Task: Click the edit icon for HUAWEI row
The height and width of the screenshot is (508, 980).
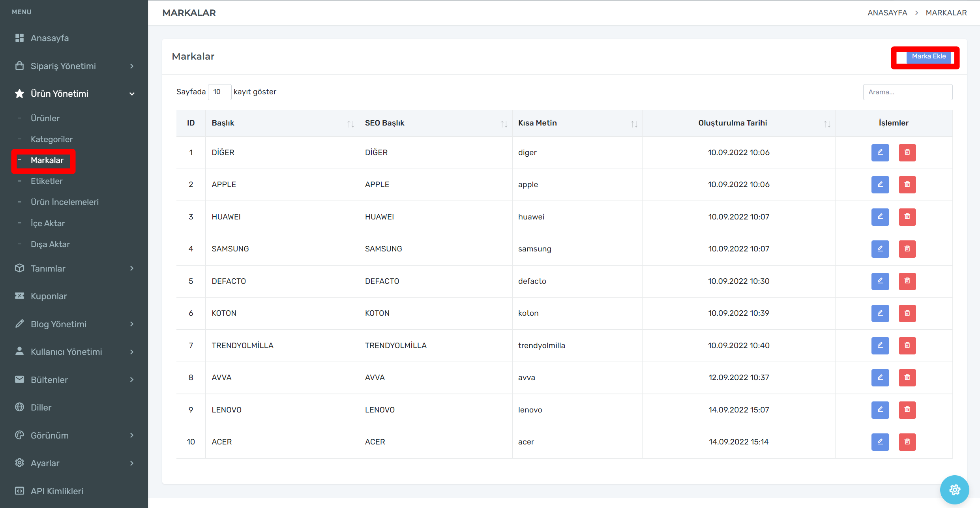Action: 880,217
